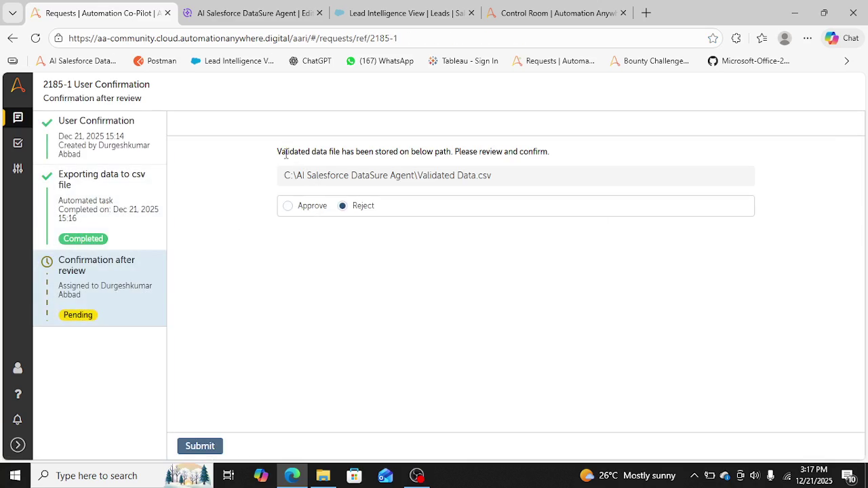This screenshot has height=488, width=868.
Task: Open the Postman bookmark
Action: click(155, 61)
